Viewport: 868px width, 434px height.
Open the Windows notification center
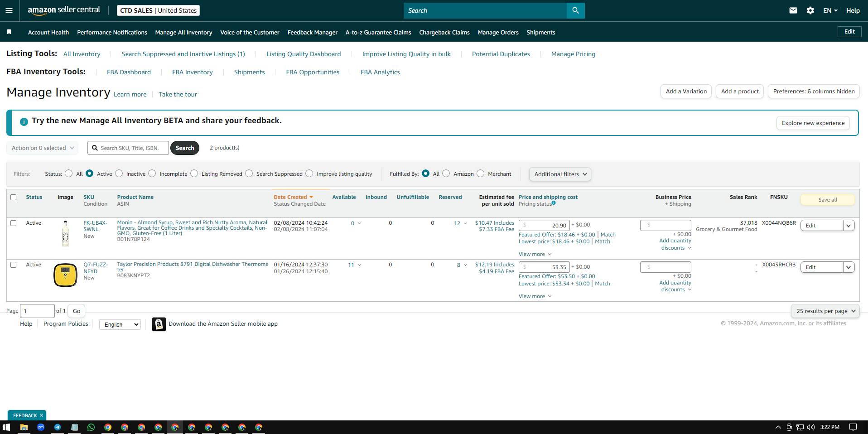click(x=853, y=427)
